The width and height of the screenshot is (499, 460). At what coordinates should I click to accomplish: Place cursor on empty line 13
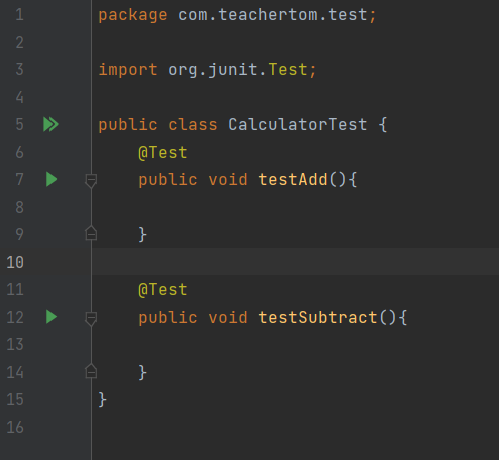tap(295, 344)
